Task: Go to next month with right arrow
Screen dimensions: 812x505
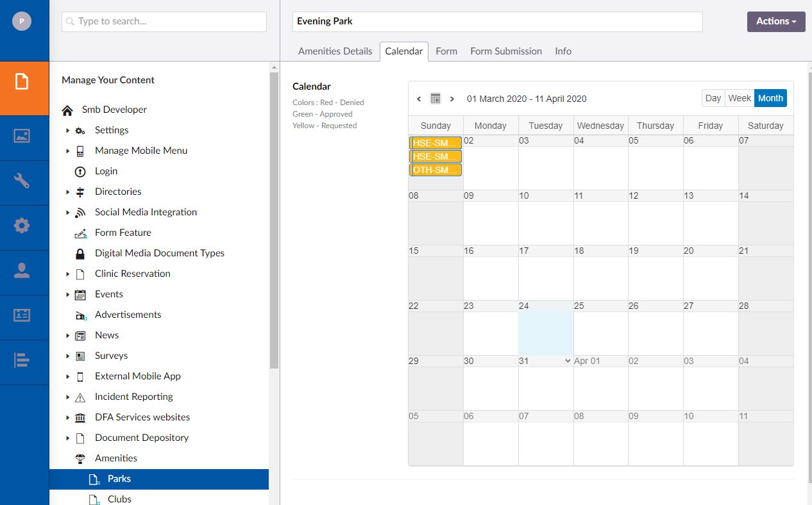Action: click(x=452, y=99)
